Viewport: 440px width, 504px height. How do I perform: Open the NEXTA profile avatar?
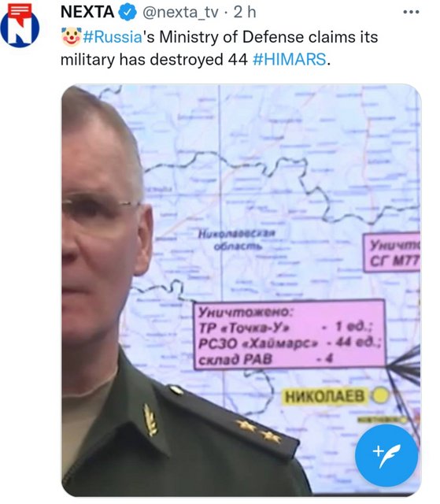[x=20, y=26]
